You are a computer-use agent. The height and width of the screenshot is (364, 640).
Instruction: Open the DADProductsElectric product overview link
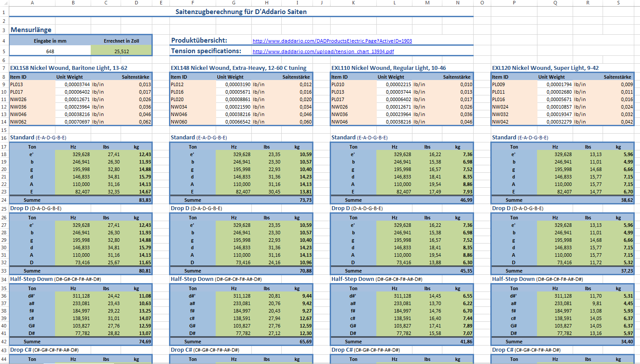click(332, 41)
